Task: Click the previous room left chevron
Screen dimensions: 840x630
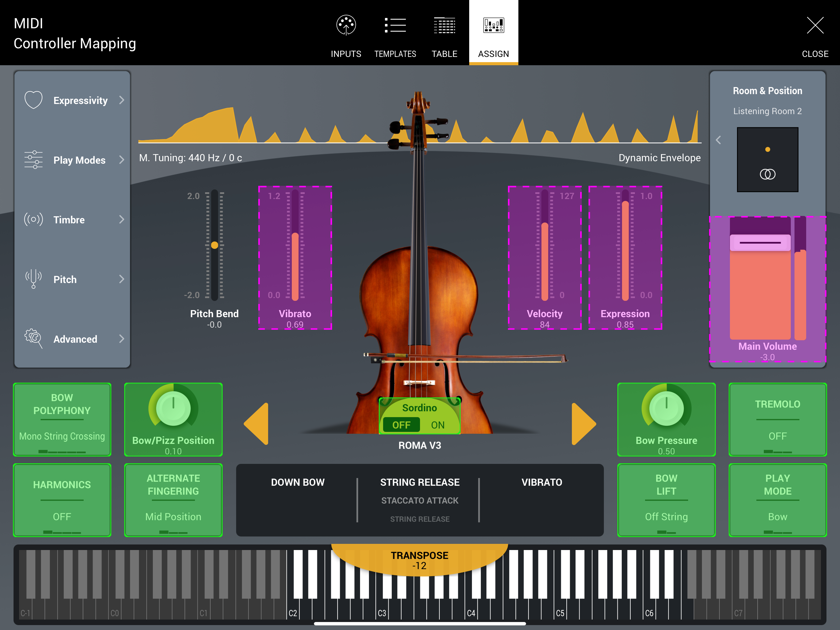Action: [718, 140]
